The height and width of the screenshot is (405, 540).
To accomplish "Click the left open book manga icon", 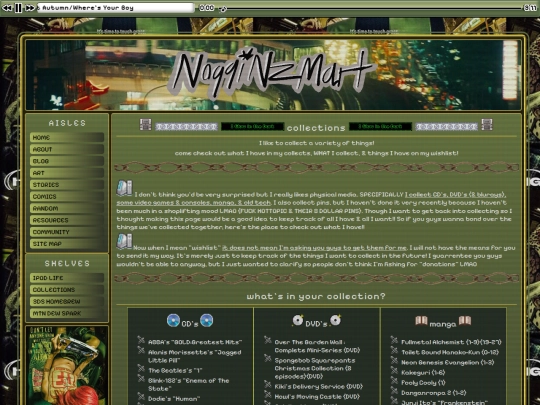I will (x=421, y=321).
